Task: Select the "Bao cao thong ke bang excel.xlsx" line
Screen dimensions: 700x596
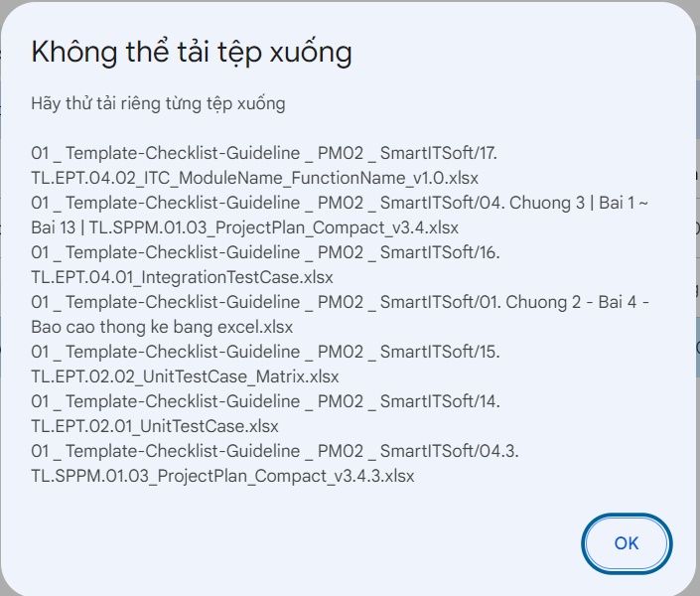Action: pos(162,327)
